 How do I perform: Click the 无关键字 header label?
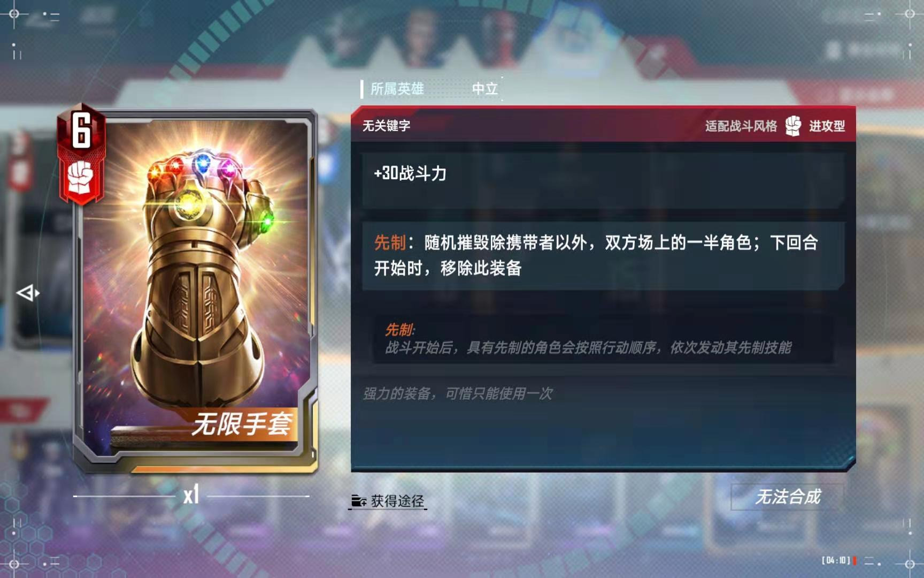click(x=386, y=126)
